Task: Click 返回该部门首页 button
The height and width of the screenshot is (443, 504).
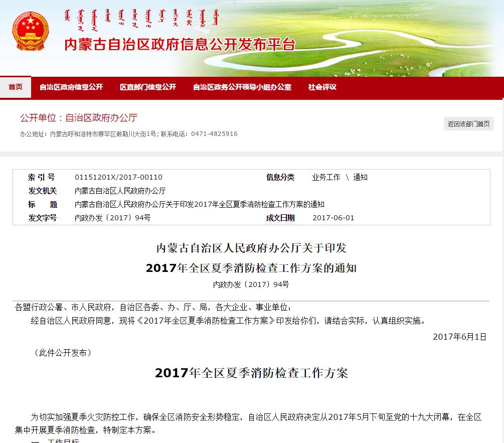Action: coord(468,124)
